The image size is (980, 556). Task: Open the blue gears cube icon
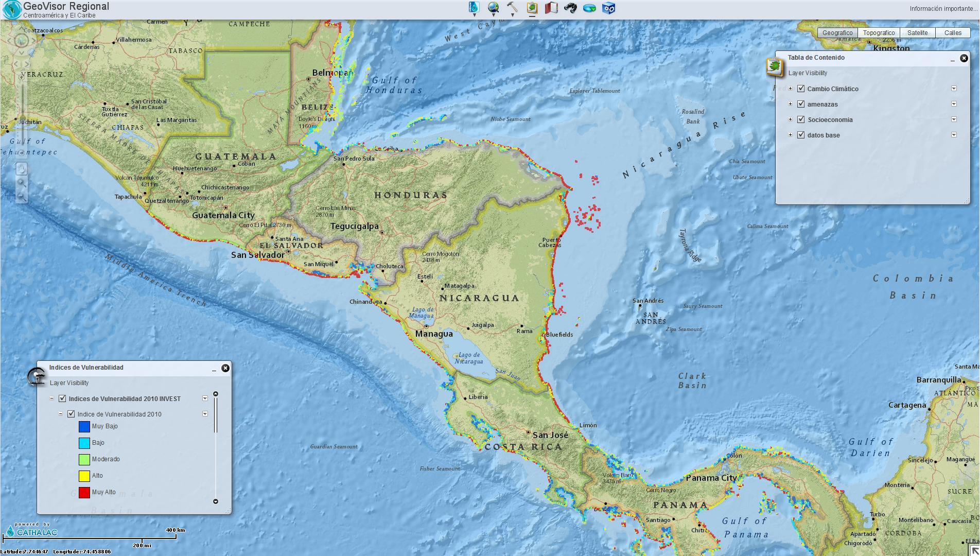pyautogui.click(x=608, y=8)
